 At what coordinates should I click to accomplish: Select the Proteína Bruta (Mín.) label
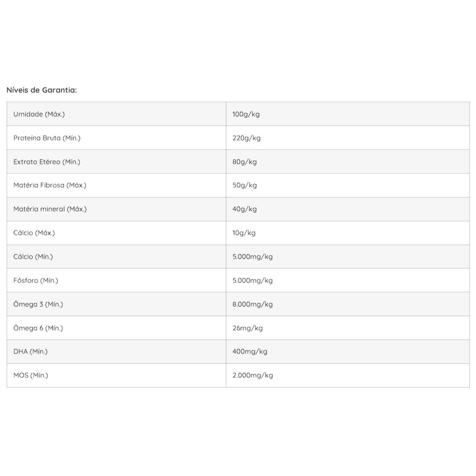click(47, 138)
